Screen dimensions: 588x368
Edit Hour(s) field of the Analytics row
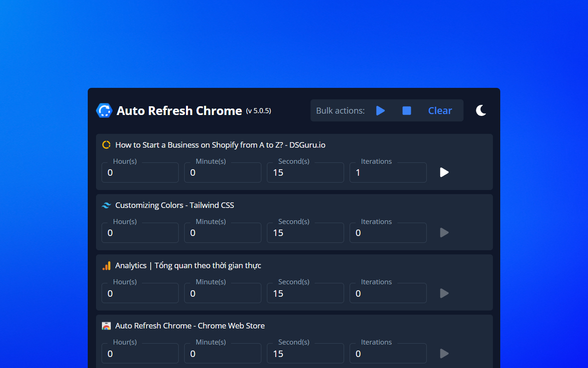coord(140,293)
